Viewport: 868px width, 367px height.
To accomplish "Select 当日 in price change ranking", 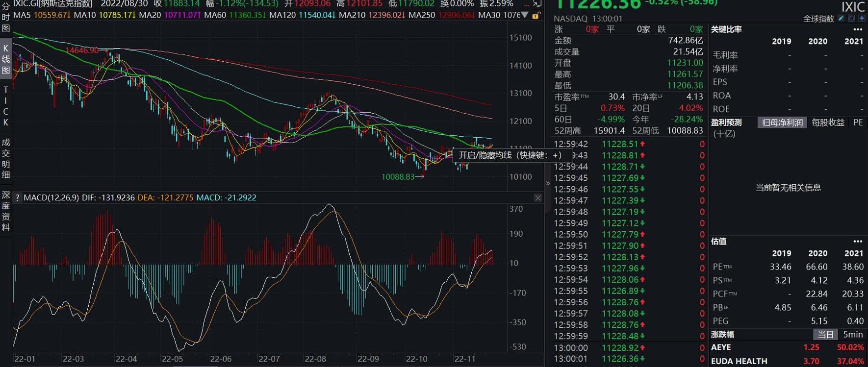I will 825,334.
